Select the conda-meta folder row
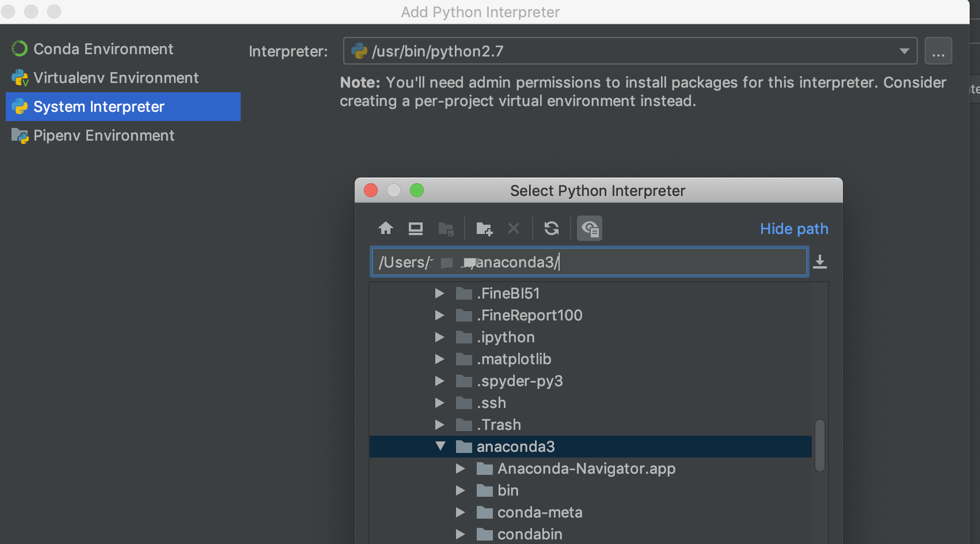Image resolution: width=980 pixels, height=544 pixels. pyautogui.click(x=590, y=512)
